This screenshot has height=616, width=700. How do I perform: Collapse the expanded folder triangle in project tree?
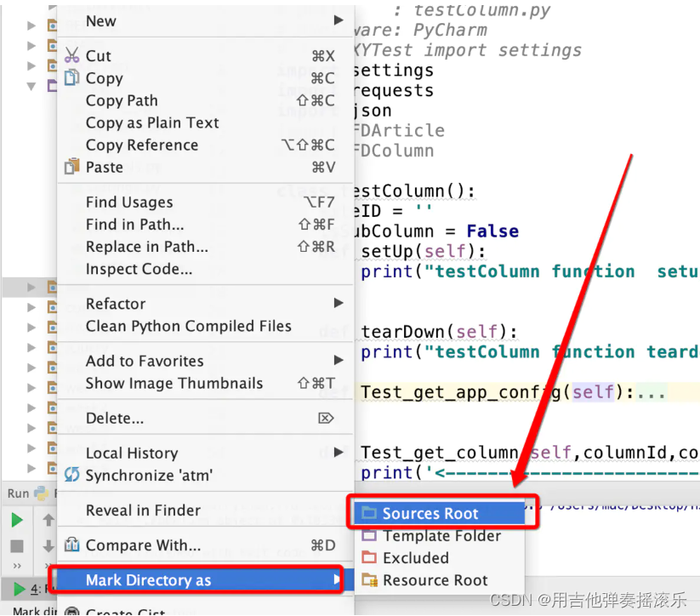pyautogui.click(x=31, y=87)
